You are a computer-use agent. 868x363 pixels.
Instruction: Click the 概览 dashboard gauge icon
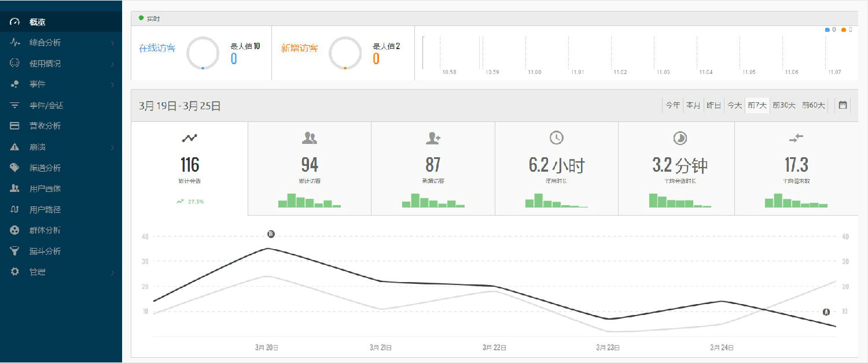[15, 22]
